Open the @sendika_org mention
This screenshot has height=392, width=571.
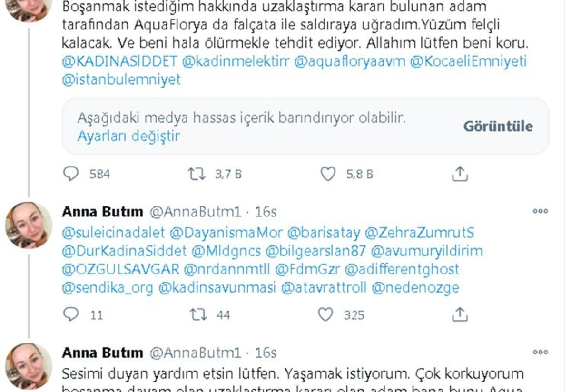point(108,287)
